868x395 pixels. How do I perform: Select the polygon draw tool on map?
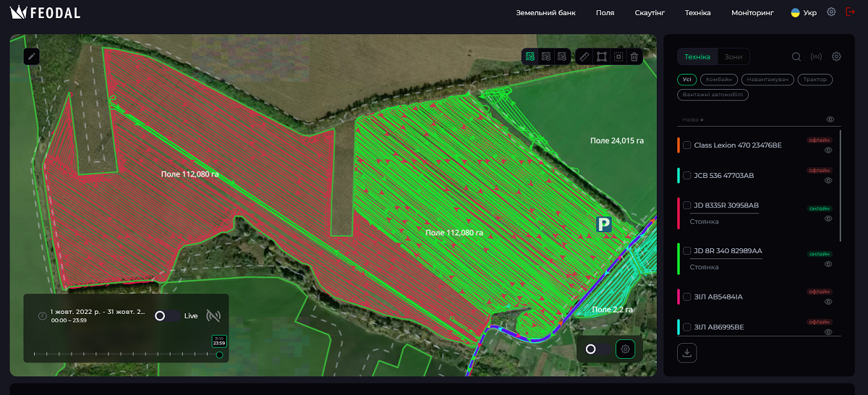[601, 56]
